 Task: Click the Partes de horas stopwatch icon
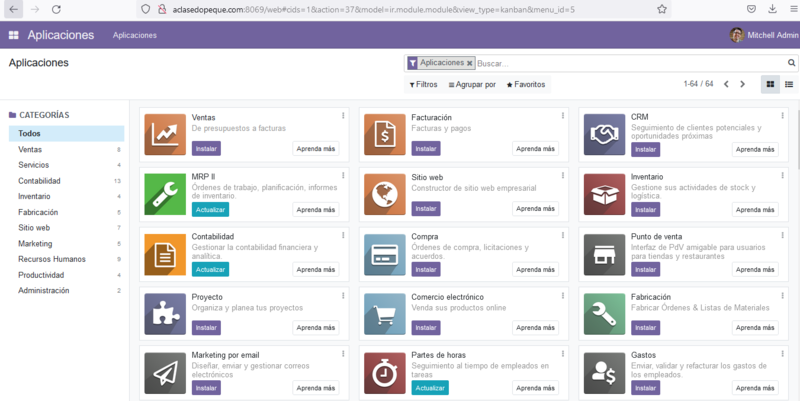[385, 373]
